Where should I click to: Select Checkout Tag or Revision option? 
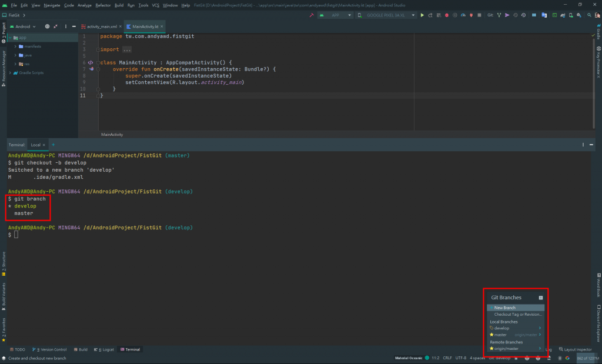(x=516, y=315)
